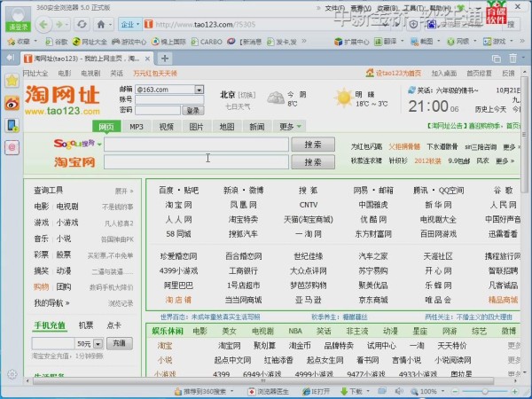This screenshot has width=532, height=399.
Task: Click the 登录 login button
Action: point(193,110)
